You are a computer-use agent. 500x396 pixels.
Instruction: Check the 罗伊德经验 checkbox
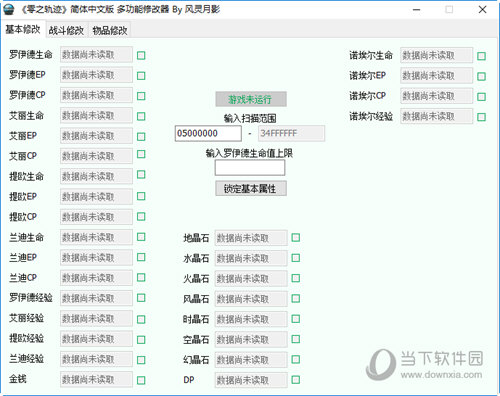click(141, 298)
